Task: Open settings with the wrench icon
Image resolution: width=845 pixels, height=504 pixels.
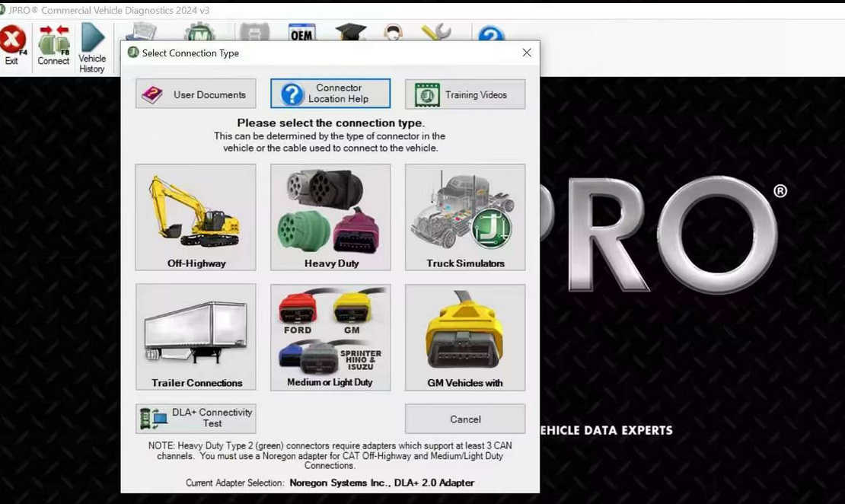Action: pos(435,32)
